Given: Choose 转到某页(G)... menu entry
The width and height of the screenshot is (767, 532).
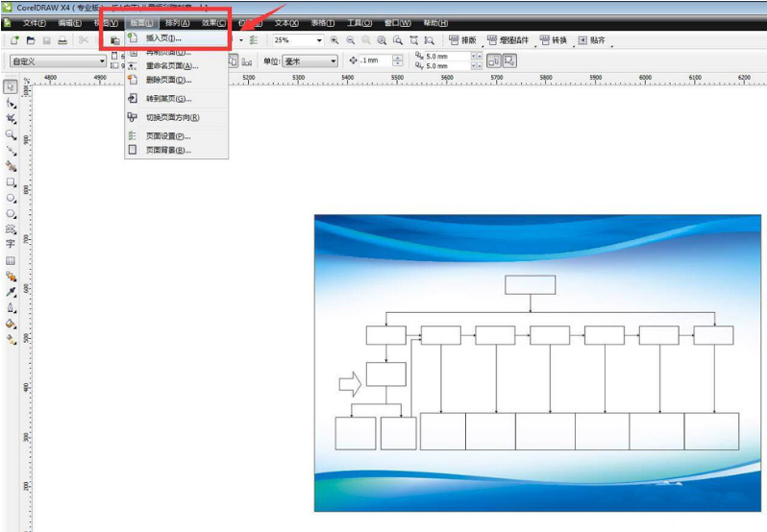Looking at the screenshot, I should (177, 99).
